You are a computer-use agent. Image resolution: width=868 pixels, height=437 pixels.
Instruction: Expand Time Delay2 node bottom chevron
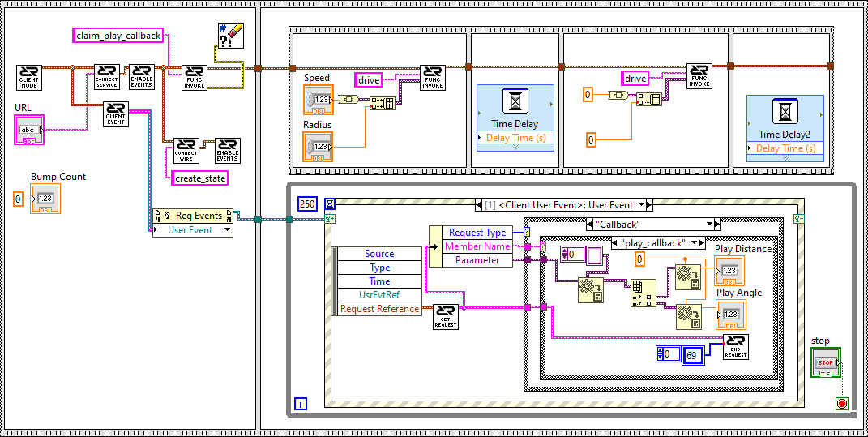point(785,158)
